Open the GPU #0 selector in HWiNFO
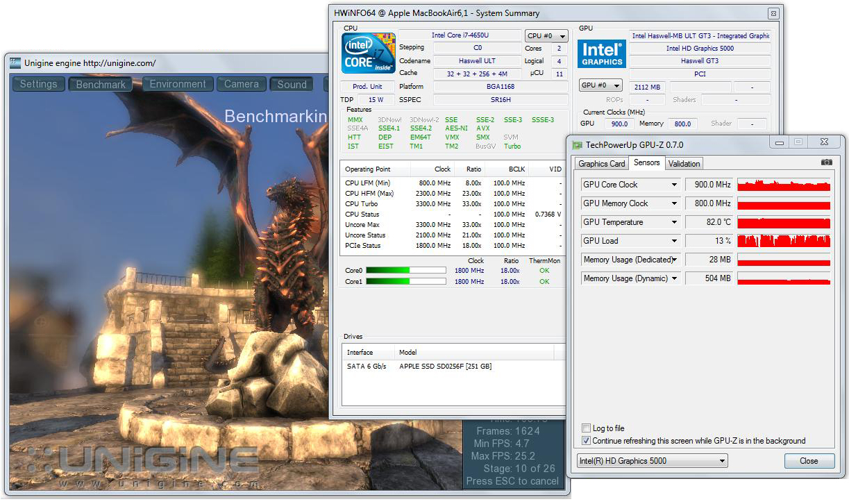This screenshot has width=849, height=504. pos(600,86)
